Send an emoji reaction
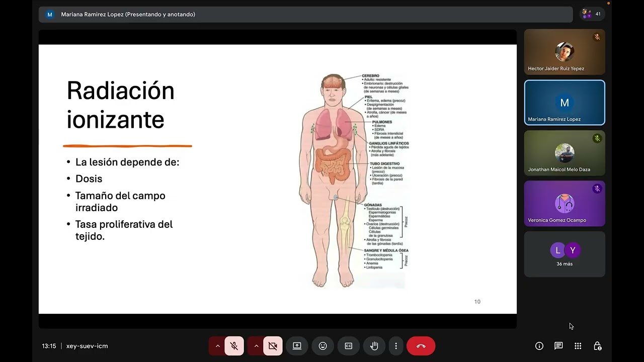 click(323, 346)
